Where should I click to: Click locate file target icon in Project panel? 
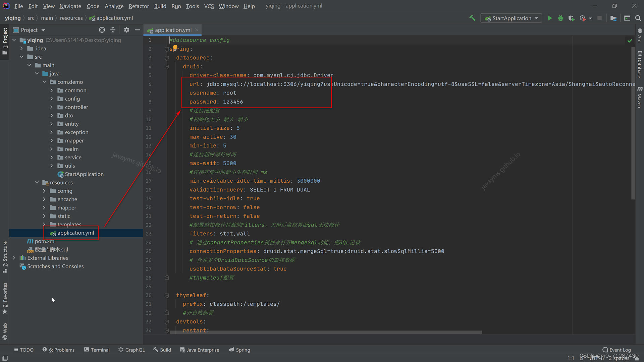pyautogui.click(x=102, y=30)
